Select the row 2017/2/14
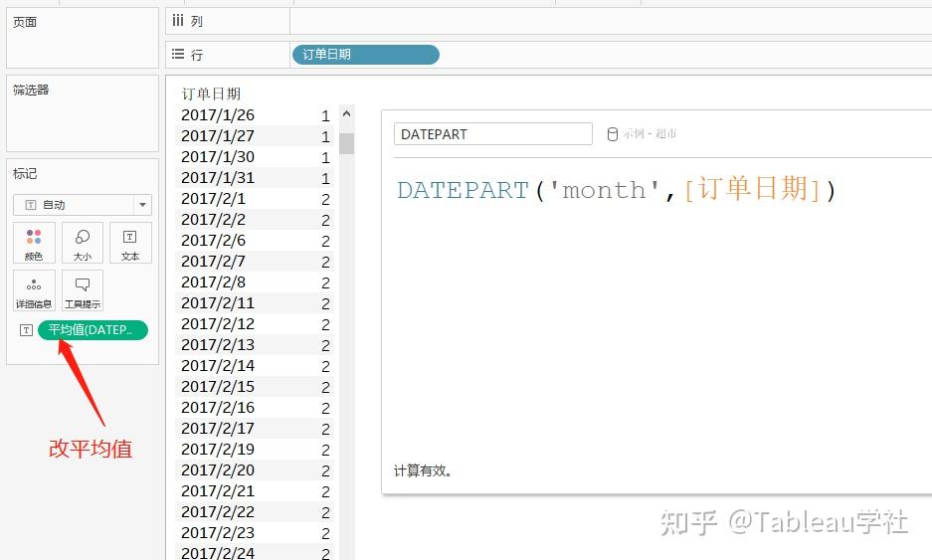The height and width of the screenshot is (560, 932). tap(255, 366)
